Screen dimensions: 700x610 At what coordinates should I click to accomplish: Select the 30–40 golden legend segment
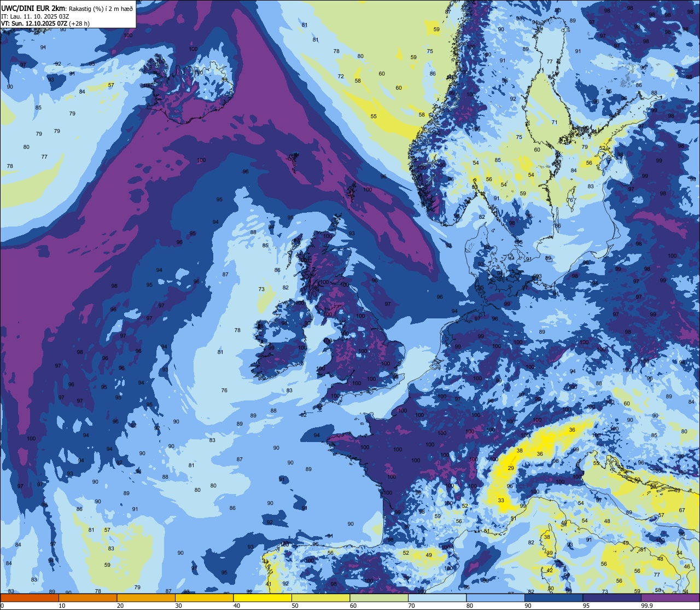tap(205, 598)
